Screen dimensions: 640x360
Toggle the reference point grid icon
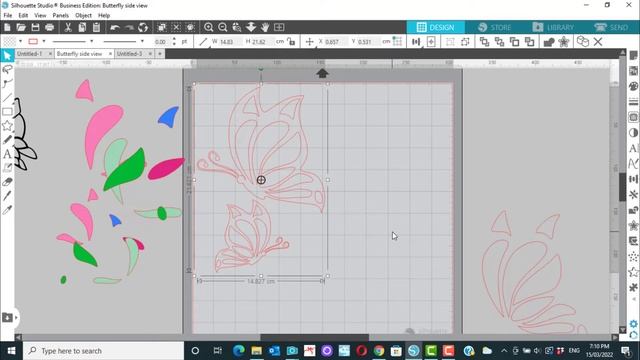tap(397, 42)
